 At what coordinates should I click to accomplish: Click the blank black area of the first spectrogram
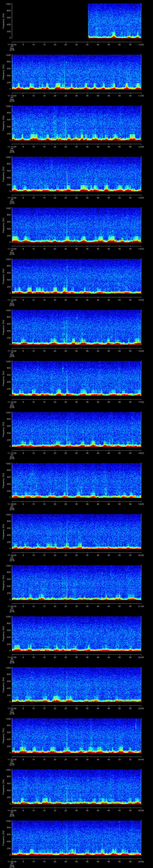(50, 21)
